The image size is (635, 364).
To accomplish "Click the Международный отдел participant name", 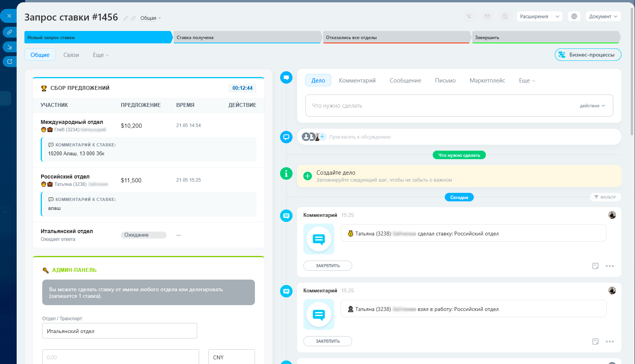I will (72, 122).
